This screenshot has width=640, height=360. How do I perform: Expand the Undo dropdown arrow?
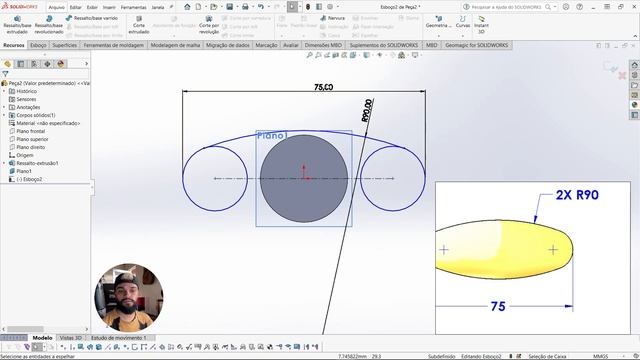coord(268,7)
